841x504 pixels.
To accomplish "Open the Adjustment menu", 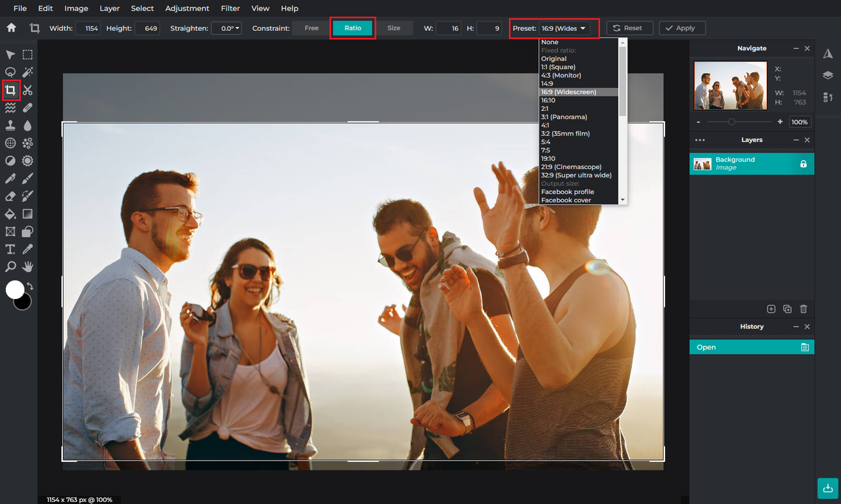I will [x=187, y=8].
